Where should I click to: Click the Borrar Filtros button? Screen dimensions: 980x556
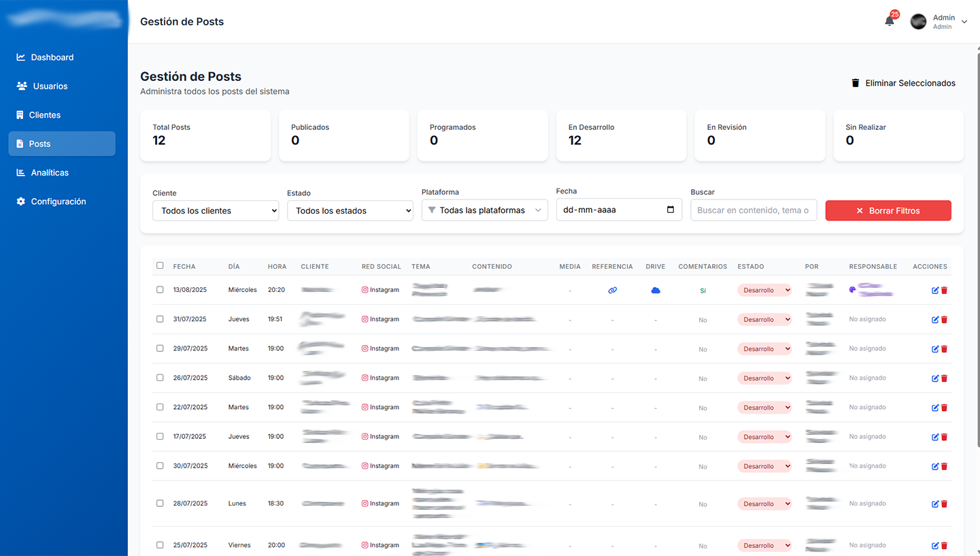point(888,210)
